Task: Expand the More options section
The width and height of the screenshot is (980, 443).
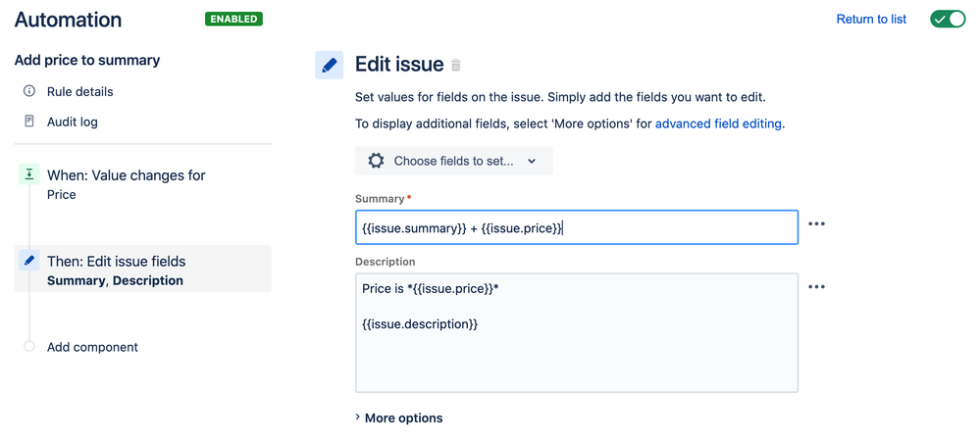Action: coord(399,418)
